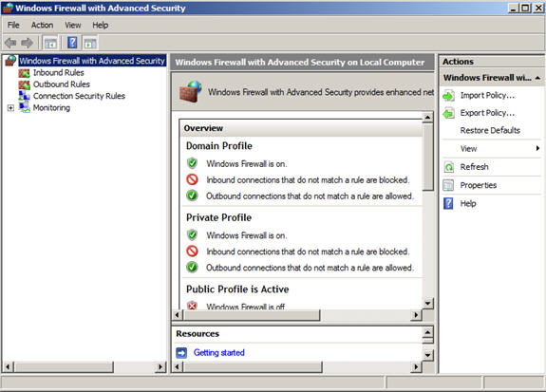
Task: Select Inbound Rules in the tree
Action: [x=59, y=72]
